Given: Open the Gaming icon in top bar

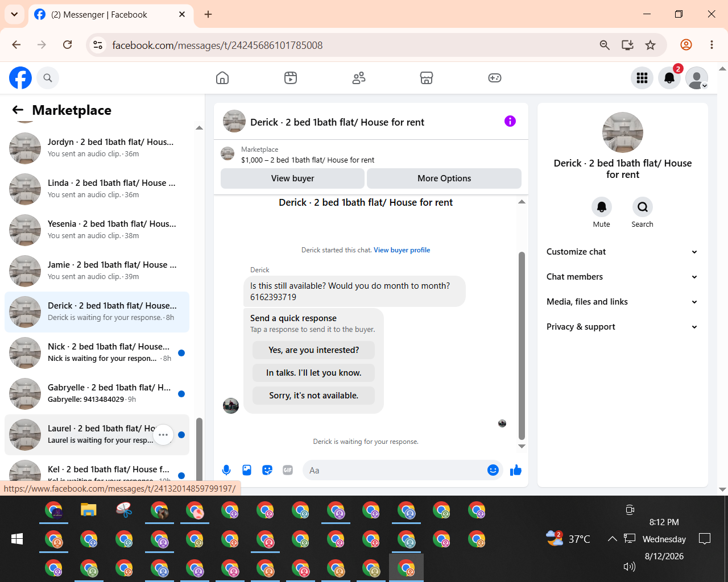Looking at the screenshot, I should tap(495, 78).
